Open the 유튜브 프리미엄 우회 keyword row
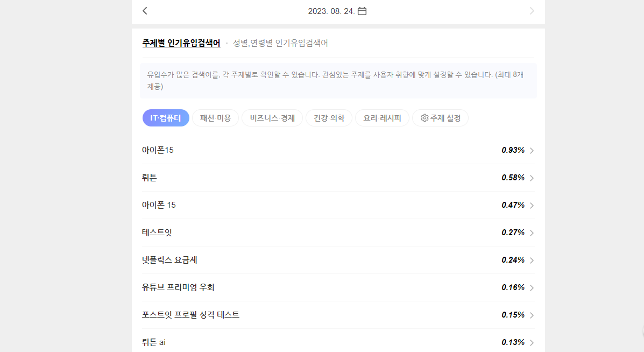Image resolution: width=644 pixels, height=352 pixels. (x=338, y=287)
